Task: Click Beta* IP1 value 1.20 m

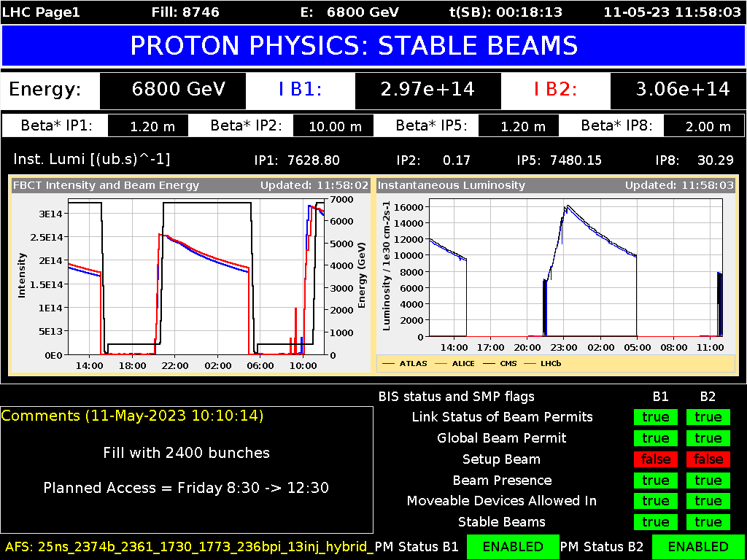Action: pyautogui.click(x=148, y=126)
